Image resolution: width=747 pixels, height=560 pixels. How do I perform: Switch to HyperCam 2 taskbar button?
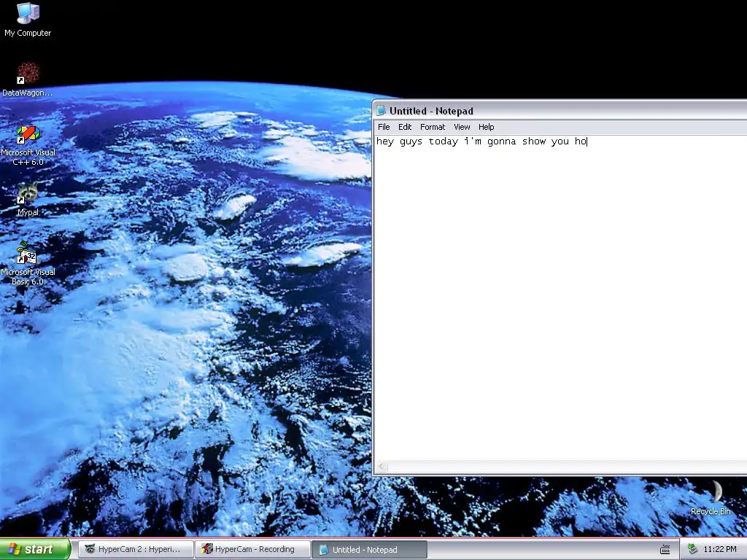136,550
